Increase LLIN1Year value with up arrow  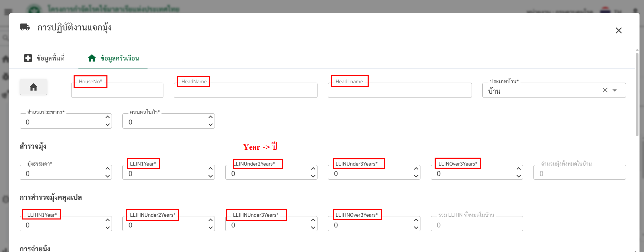click(x=210, y=169)
